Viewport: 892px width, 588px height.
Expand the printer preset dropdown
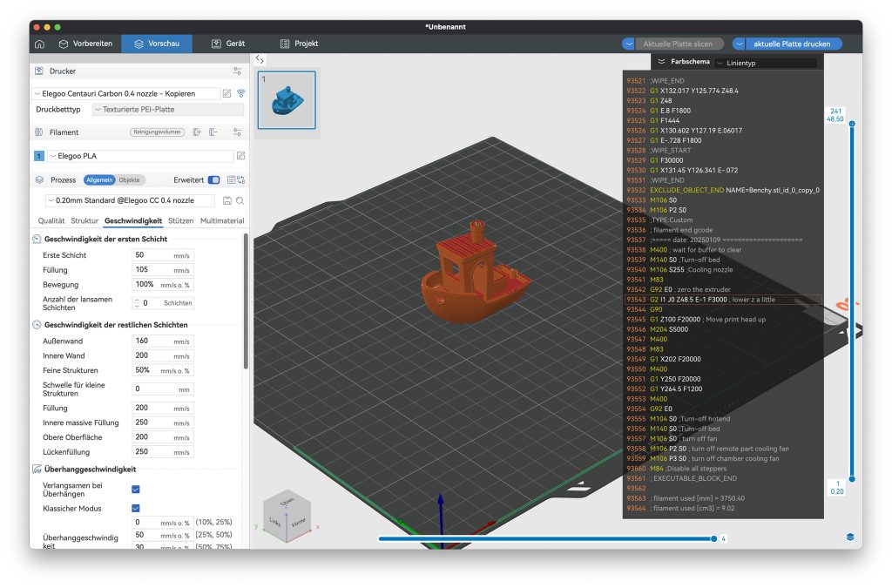point(126,93)
